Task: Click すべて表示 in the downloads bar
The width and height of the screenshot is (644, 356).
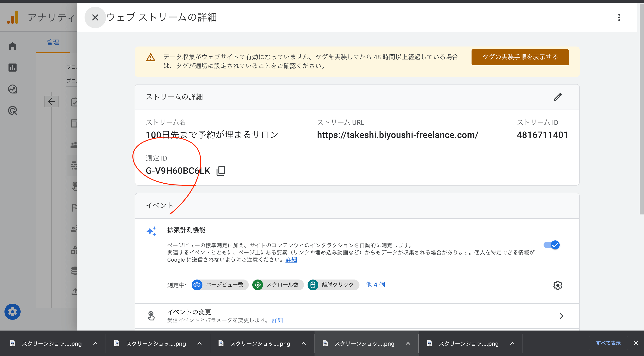Action: [608, 343]
